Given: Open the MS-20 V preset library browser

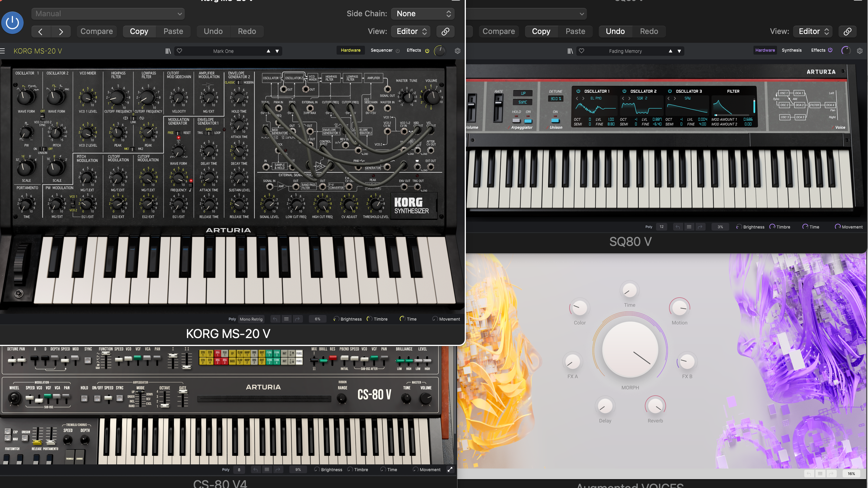Looking at the screenshot, I should [168, 51].
